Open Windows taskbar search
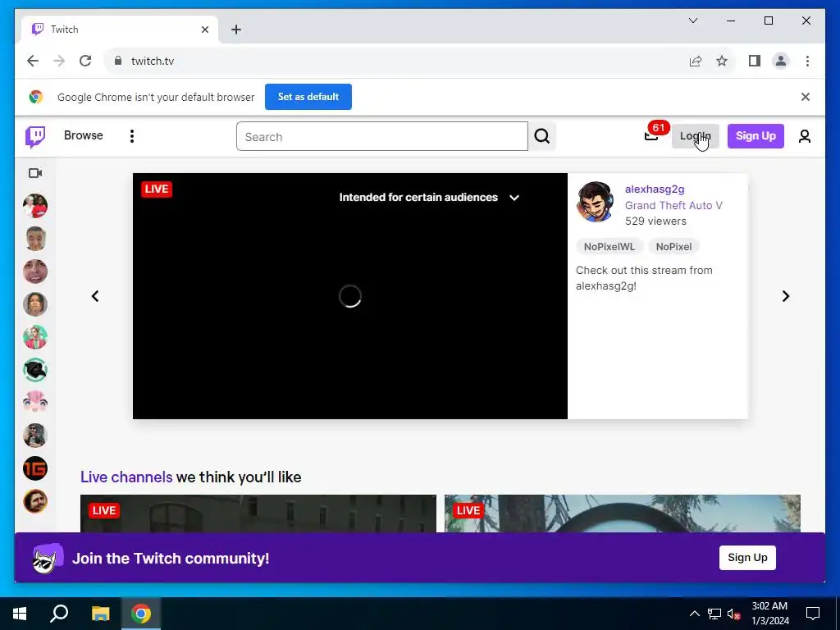The image size is (840, 630). tap(59, 614)
